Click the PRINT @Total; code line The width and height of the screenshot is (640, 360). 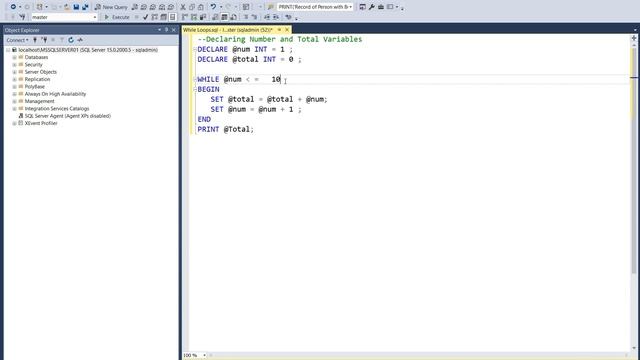point(225,129)
